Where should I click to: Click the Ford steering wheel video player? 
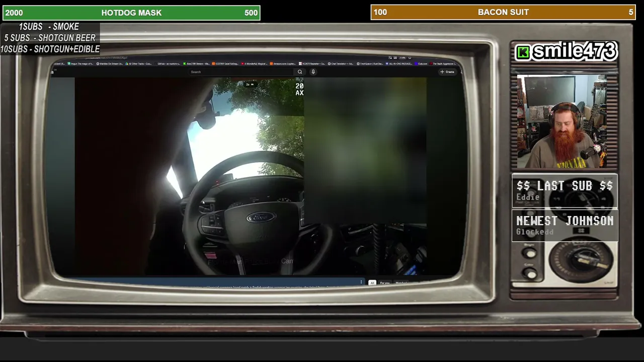251,177
